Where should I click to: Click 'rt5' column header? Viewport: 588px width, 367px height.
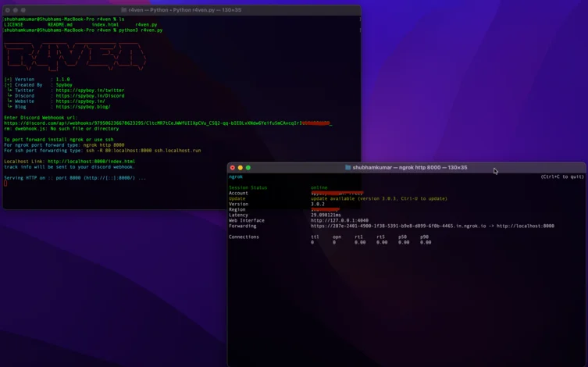coord(380,237)
